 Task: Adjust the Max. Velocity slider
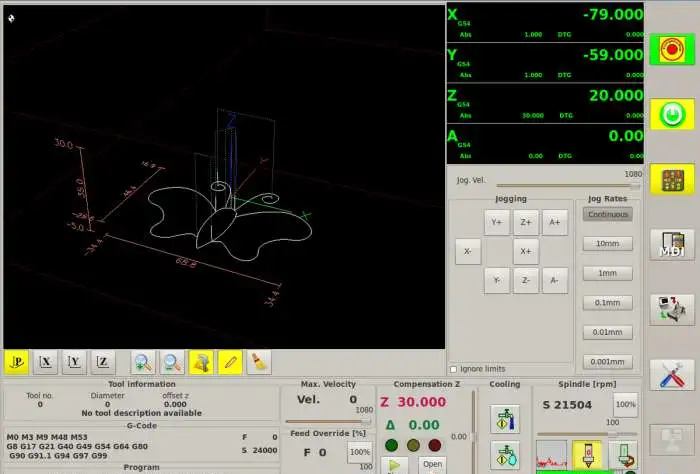click(x=328, y=421)
